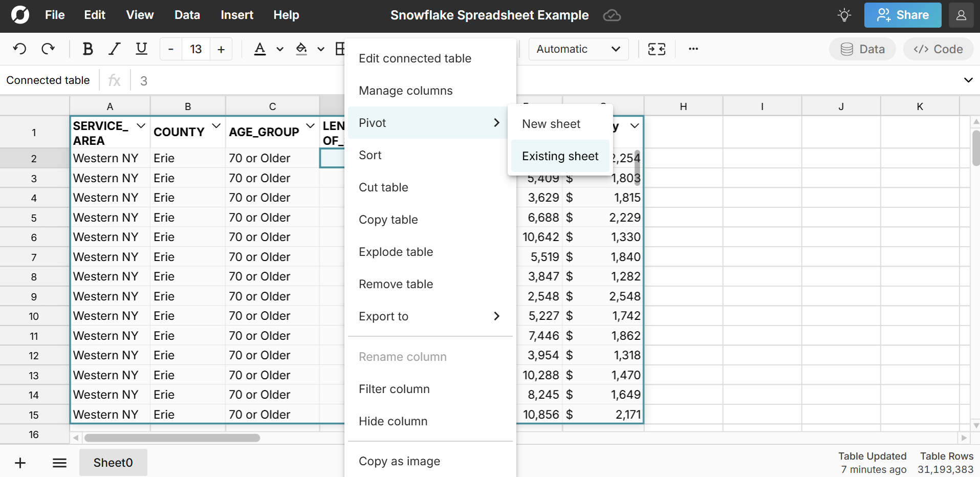Click the overflow ellipsis toolbar icon
The image size is (980, 477).
[693, 49]
